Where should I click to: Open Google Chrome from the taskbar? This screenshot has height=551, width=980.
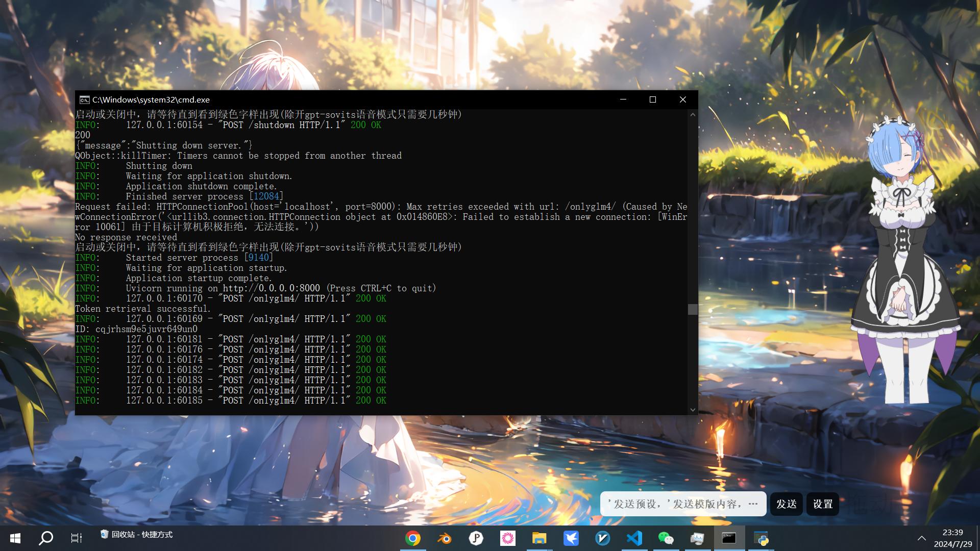[x=413, y=538]
